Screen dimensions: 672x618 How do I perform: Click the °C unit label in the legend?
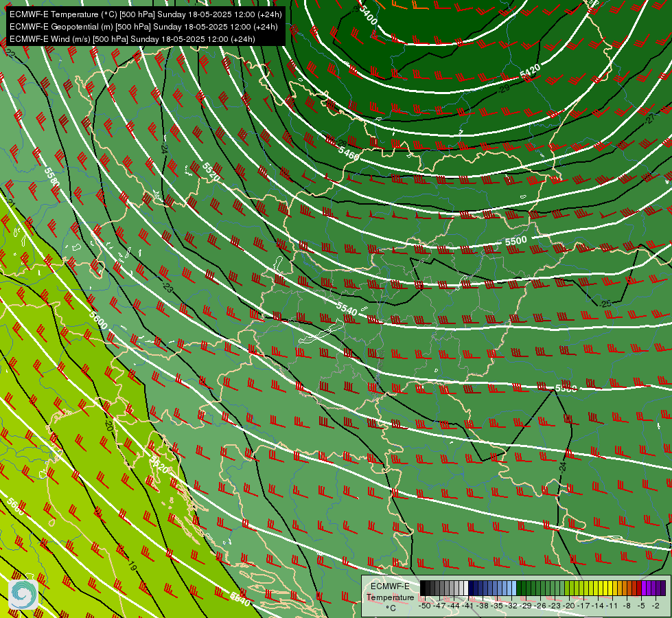(x=391, y=608)
